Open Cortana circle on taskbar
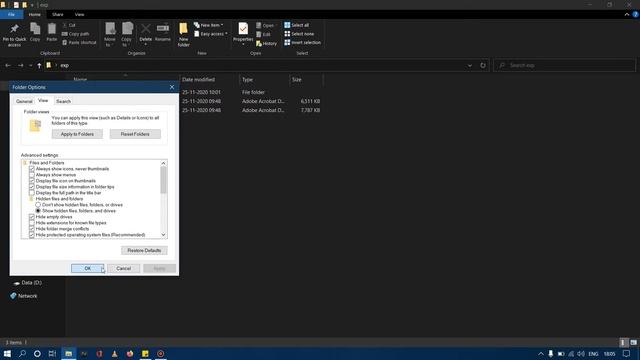The image size is (640, 360). [37, 353]
